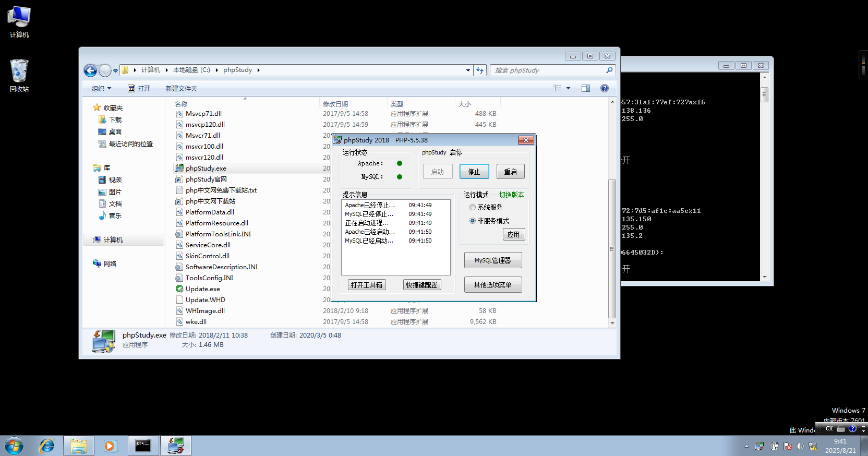Sort by 修改日期 column header
Image resolution: width=868 pixels, height=456 pixels.
tap(353, 104)
